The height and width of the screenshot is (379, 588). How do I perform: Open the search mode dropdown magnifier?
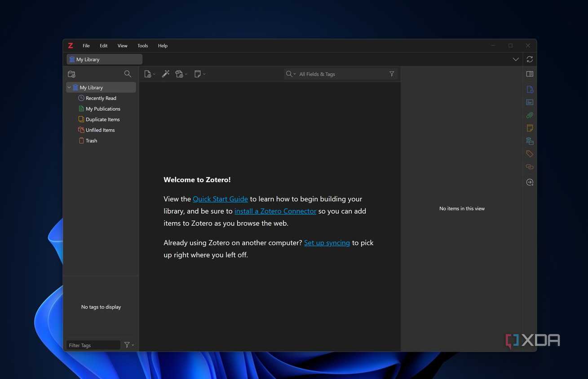291,74
